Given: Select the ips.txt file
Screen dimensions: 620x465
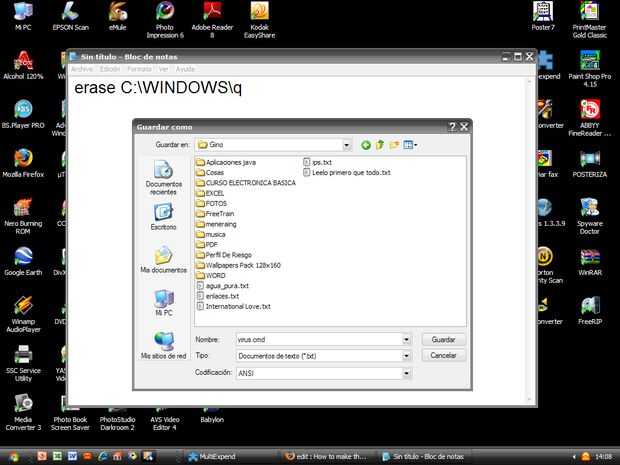Looking at the screenshot, I should click(x=318, y=163).
